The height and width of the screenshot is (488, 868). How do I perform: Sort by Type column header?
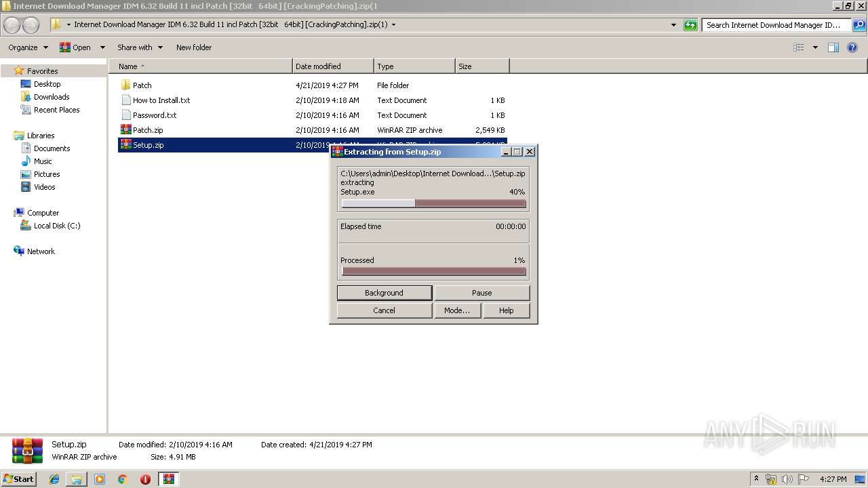(414, 66)
